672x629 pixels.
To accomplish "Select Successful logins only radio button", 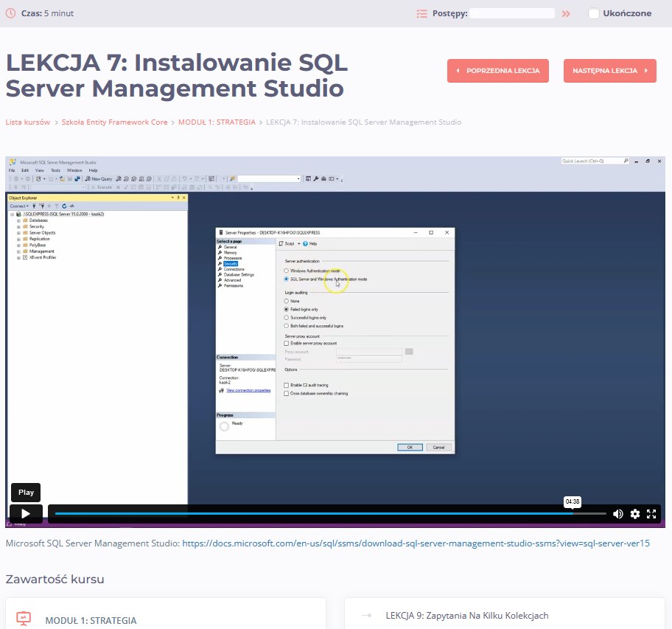I will click(x=287, y=318).
